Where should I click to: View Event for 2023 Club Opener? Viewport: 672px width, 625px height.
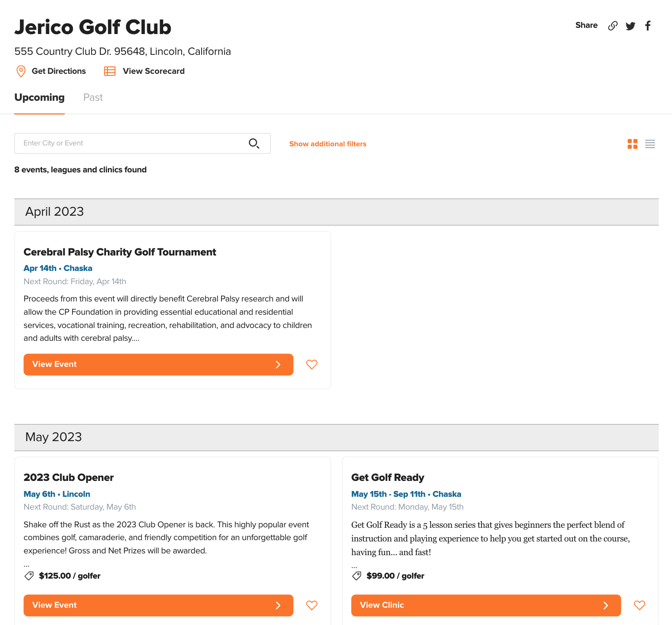click(x=158, y=606)
